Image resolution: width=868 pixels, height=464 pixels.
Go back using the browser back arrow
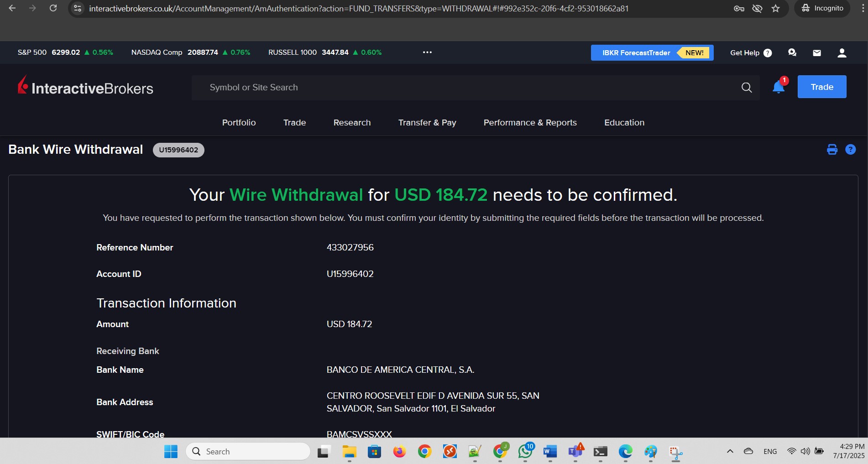pos(12,8)
